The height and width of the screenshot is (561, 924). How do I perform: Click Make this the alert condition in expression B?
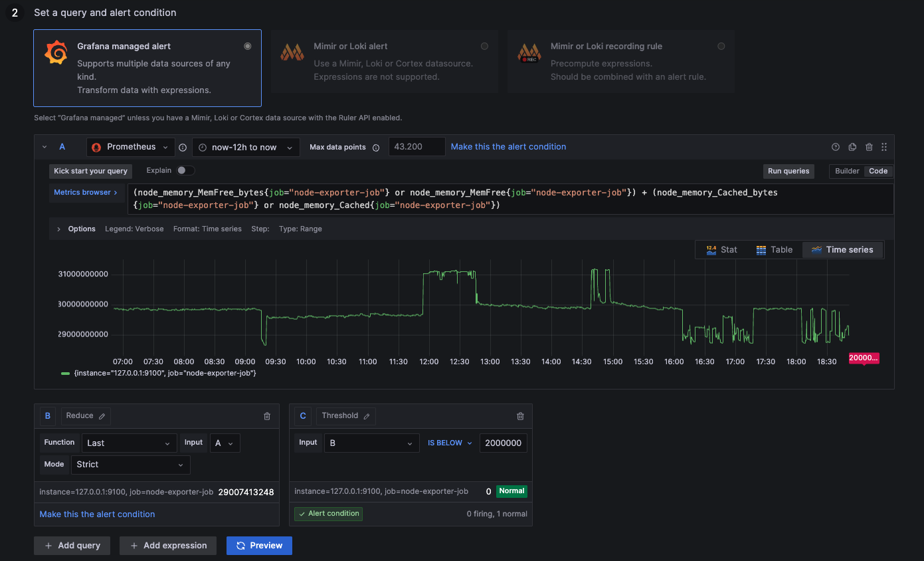(x=97, y=514)
